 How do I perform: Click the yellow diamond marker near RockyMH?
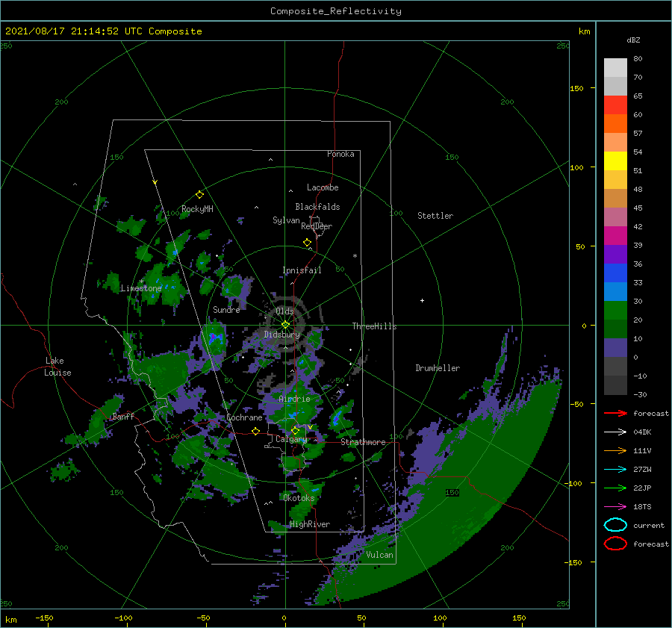[x=199, y=195]
